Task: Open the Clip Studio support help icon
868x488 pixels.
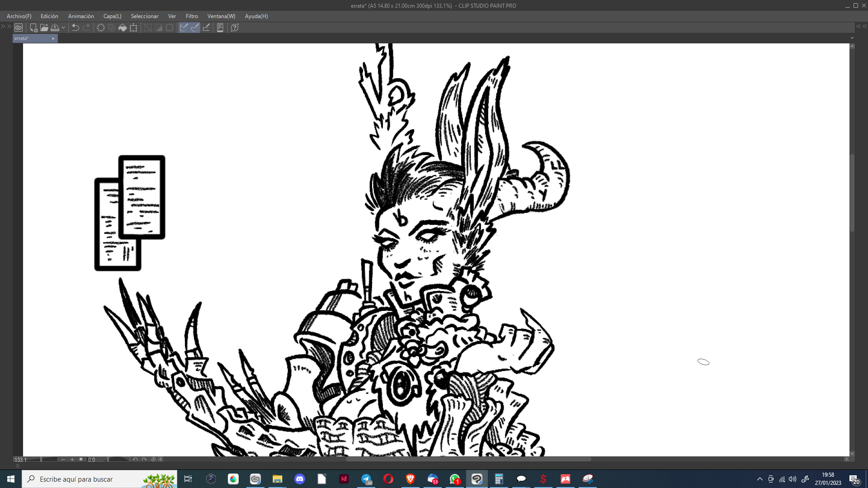Action: pyautogui.click(x=235, y=28)
